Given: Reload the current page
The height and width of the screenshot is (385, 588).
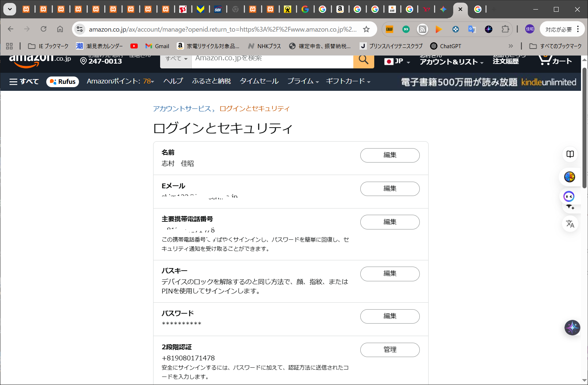Looking at the screenshot, I should pos(44,29).
